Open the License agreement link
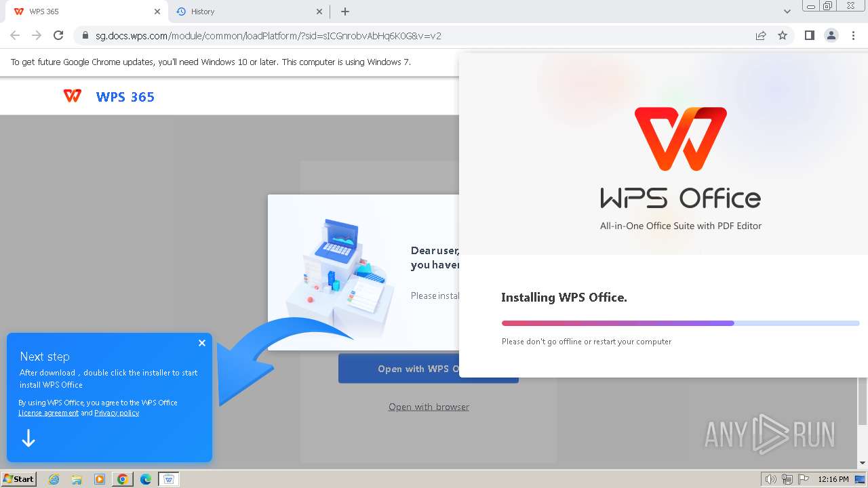This screenshot has height=488, width=868. coord(48,413)
